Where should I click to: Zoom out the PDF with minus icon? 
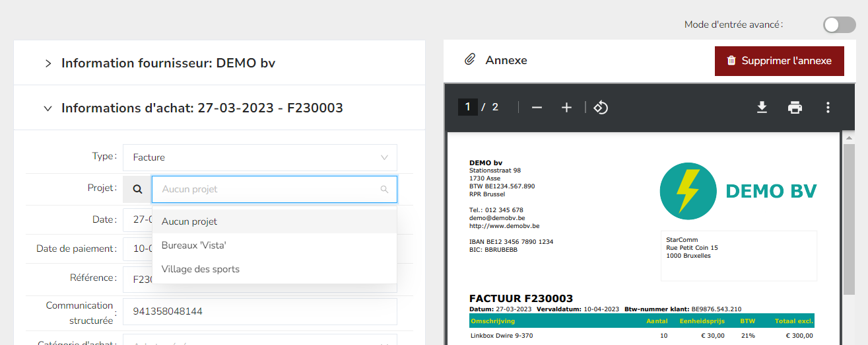point(537,108)
